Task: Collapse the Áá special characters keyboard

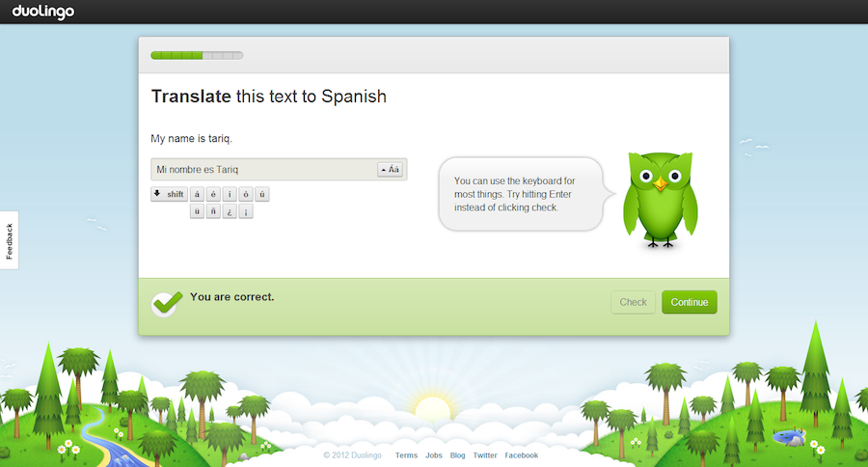Action: click(390, 170)
